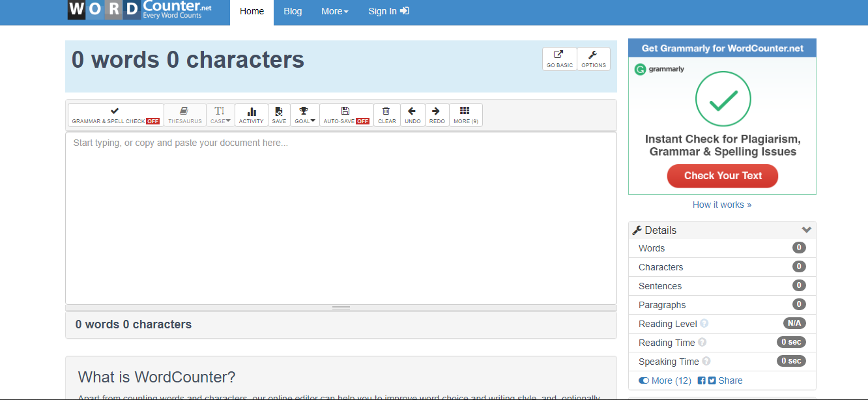The height and width of the screenshot is (400, 868).
Task: Click Speaking Time help icon
Action: [706, 362]
